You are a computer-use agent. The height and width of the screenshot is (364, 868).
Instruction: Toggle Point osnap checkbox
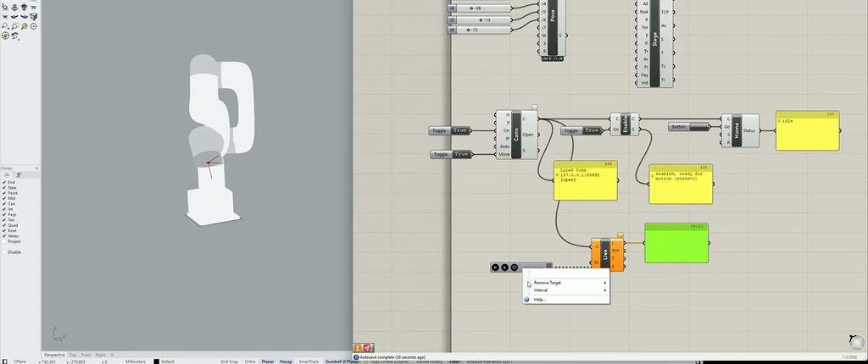coord(4,193)
